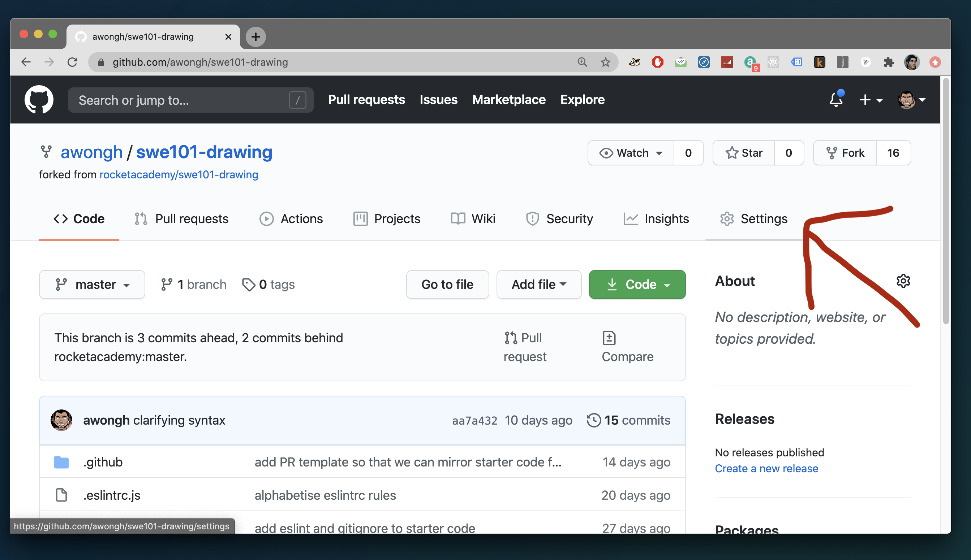Open Explore in top navigation
971x560 pixels.
tap(582, 100)
